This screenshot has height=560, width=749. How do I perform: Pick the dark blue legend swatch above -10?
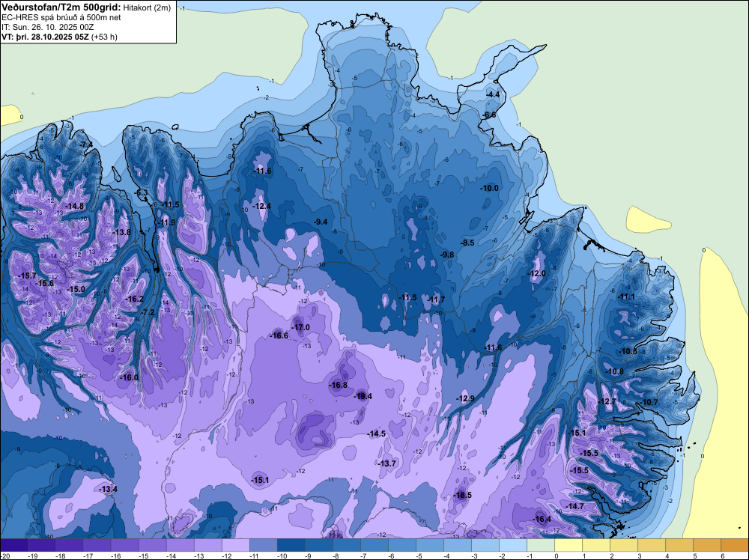click(291, 545)
